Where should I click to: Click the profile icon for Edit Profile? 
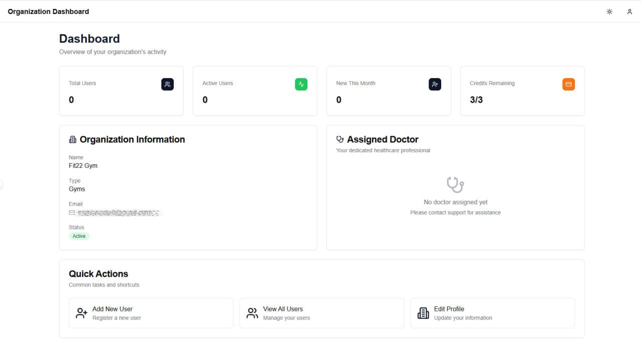pyautogui.click(x=423, y=312)
